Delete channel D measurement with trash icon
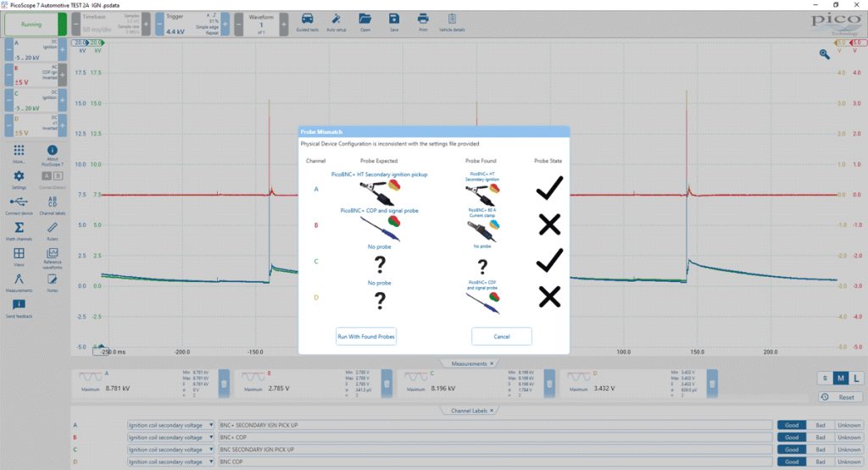 [712, 383]
